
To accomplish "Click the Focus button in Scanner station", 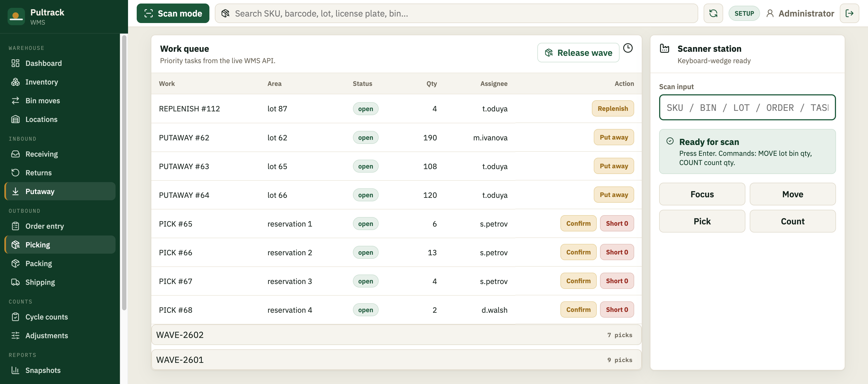I will [702, 194].
